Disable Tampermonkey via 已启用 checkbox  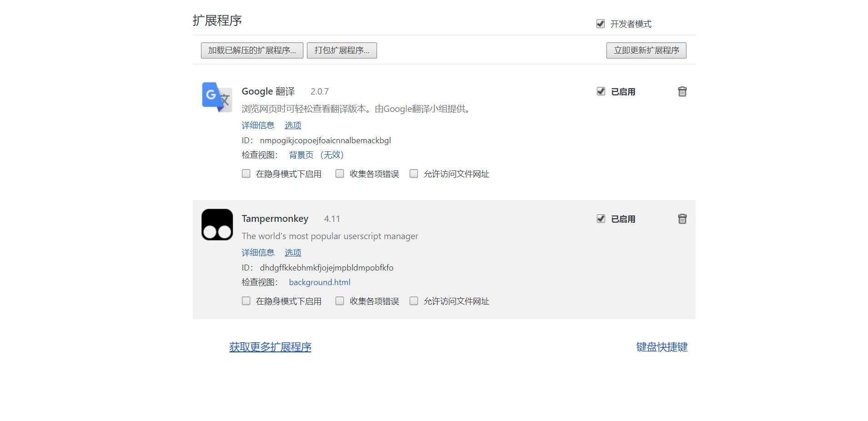(601, 219)
